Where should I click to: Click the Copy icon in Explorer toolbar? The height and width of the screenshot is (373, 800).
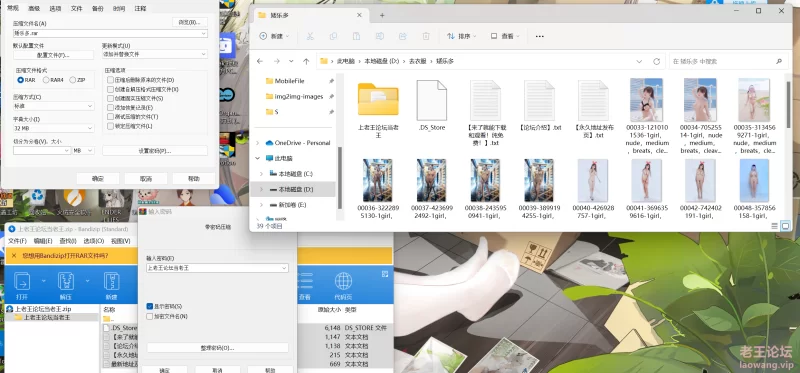[333, 36]
